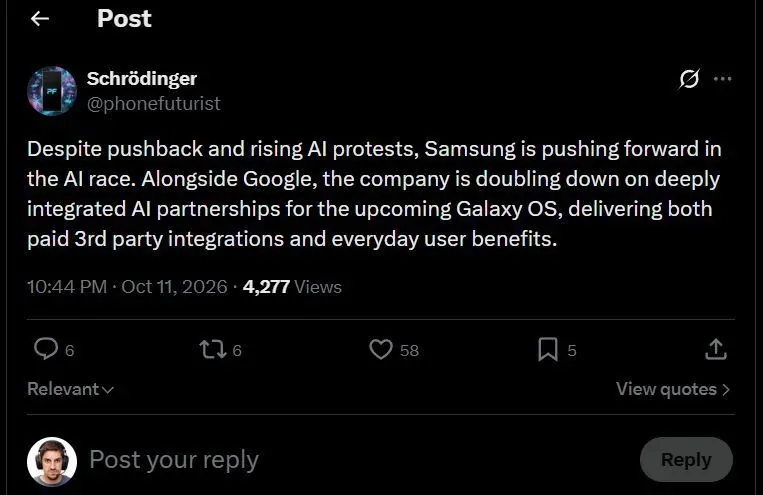Like the post with the heart icon
Screen dimensions: 763x495
pos(381,349)
